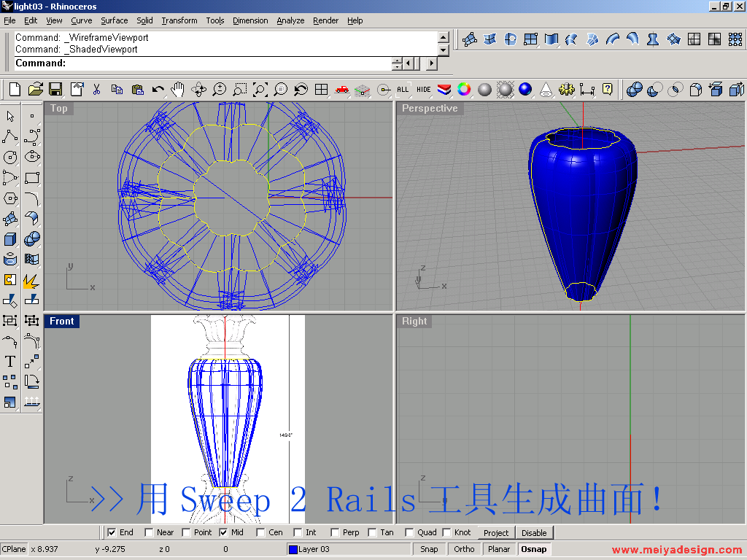The width and height of the screenshot is (747, 560).
Task: Select the Explode tool in sidebar
Action: tap(31, 279)
